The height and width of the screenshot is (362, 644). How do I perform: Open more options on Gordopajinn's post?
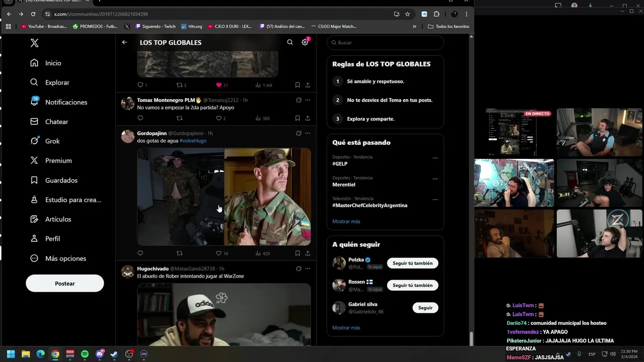coord(307,133)
